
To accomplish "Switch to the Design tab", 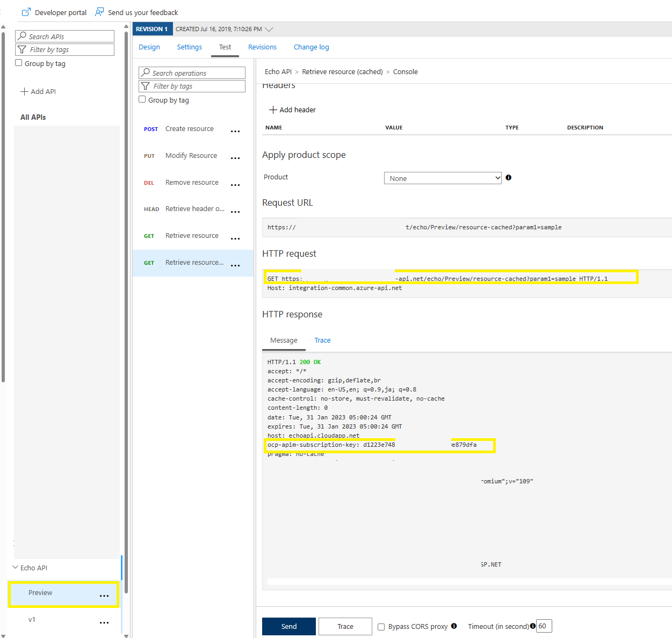I will coord(149,47).
